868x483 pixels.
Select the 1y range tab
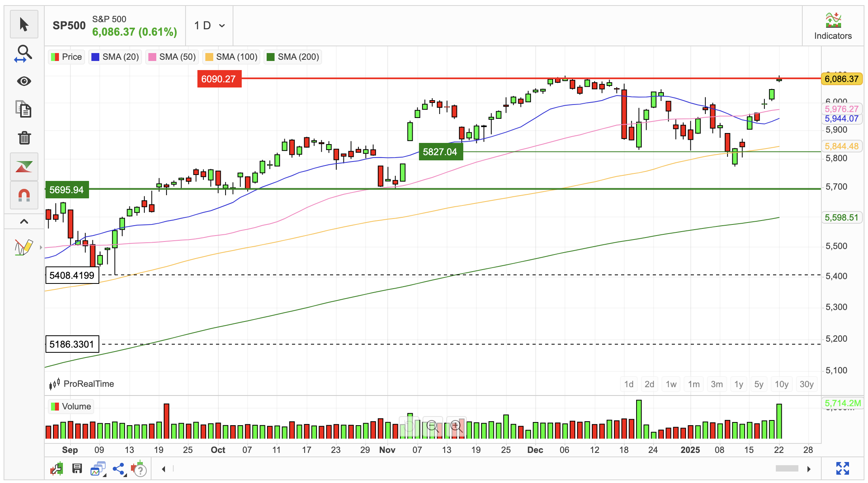click(739, 384)
